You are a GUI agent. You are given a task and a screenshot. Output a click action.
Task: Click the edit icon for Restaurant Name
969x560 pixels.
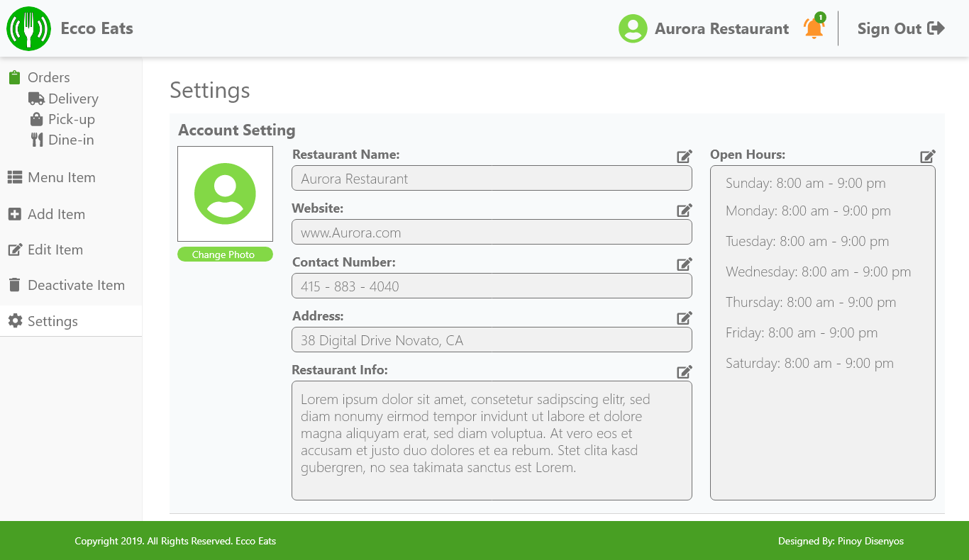click(684, 157)
